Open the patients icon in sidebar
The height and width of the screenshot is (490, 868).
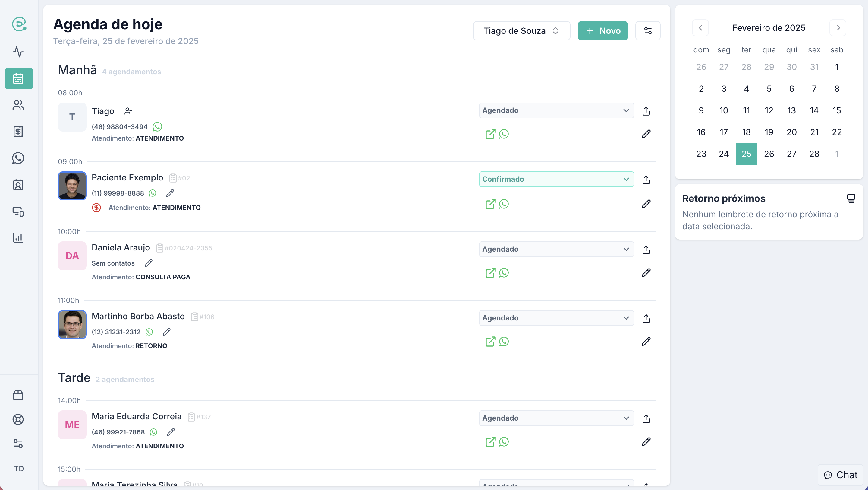(18, 105)
